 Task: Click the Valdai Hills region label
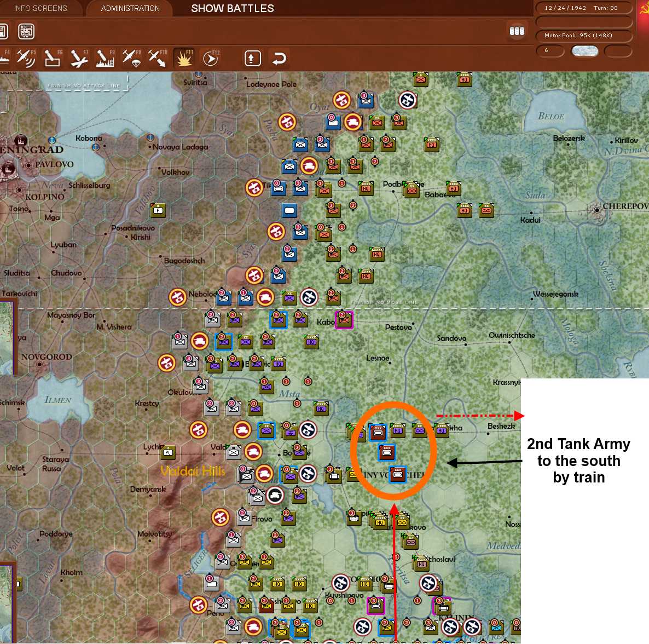point(193,471)
